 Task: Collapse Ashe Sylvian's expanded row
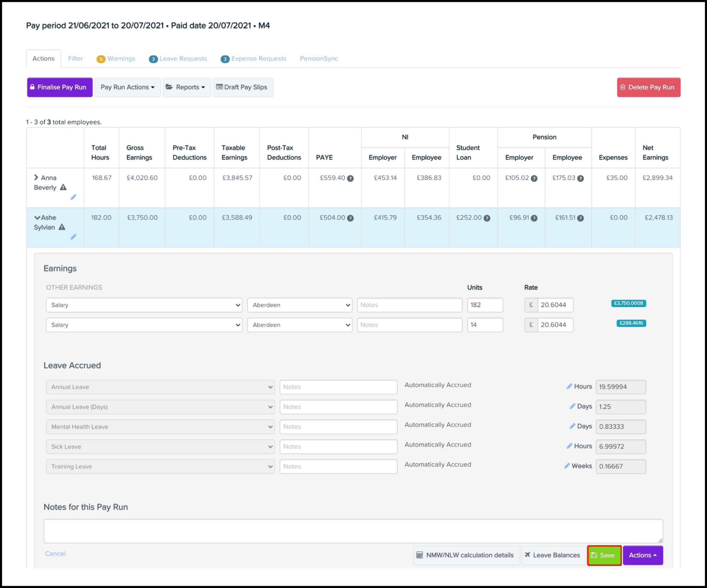(x=37, y=217)
